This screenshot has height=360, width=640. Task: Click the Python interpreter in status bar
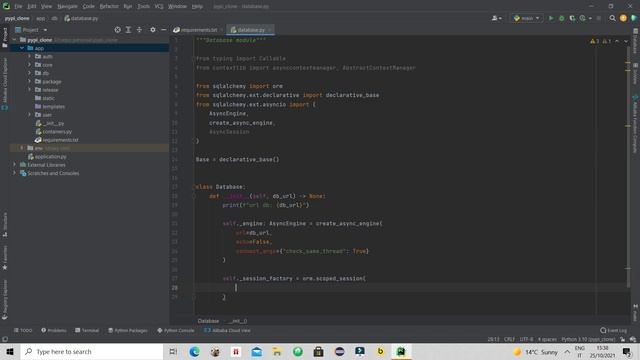(x=588, y=339)
